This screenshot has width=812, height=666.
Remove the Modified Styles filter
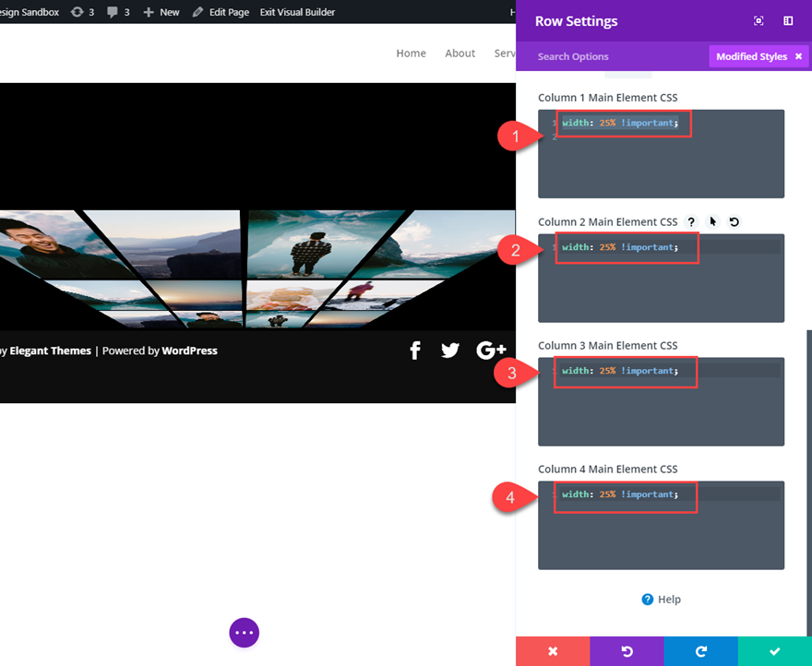coord(797,56)
